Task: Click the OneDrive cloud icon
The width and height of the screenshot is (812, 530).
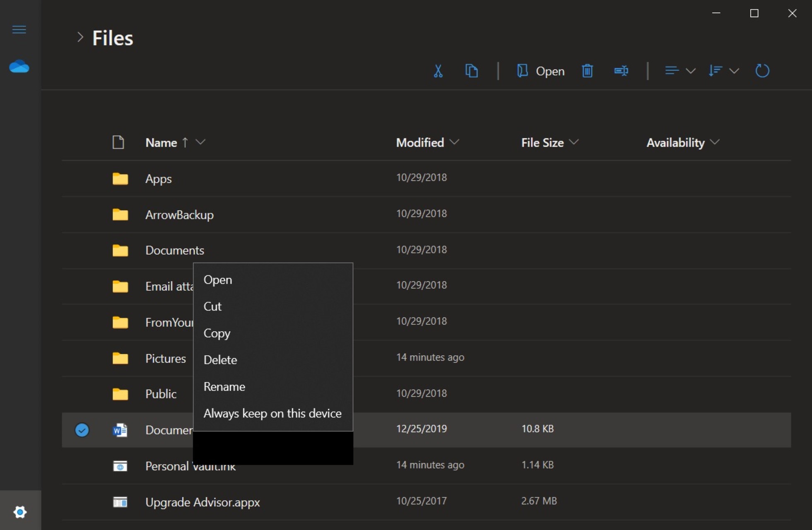Action: (x=19, y=66)
